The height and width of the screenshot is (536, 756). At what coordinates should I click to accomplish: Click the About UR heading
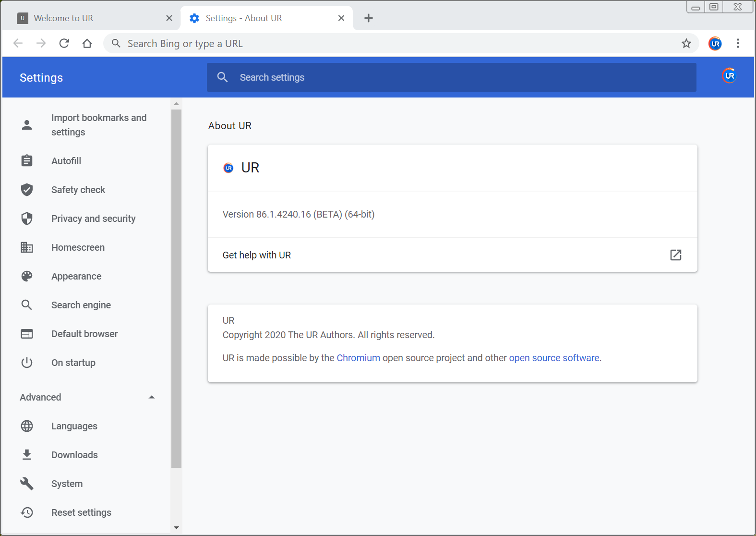click(229, 125)
